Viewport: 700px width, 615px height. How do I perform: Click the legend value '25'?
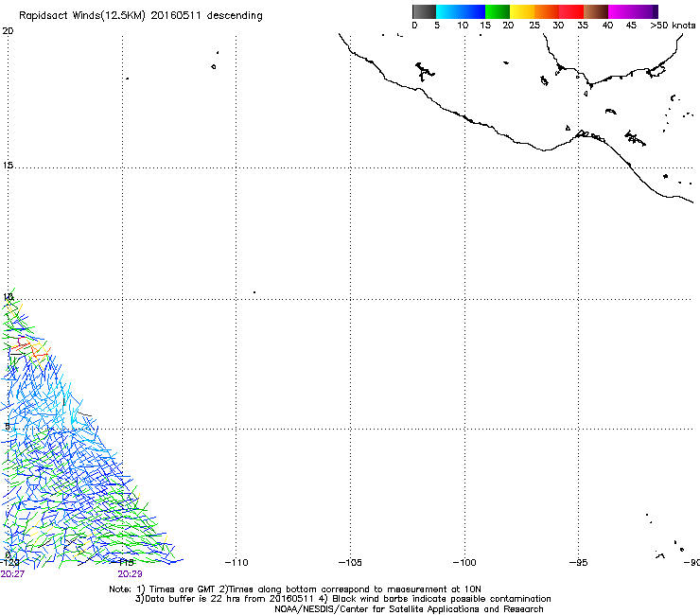[534, 26]
